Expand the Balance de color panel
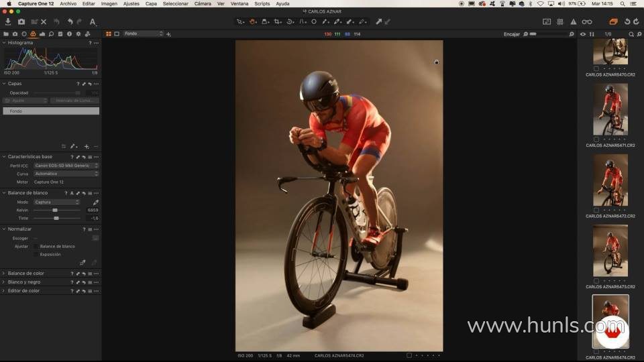Image resolution: width=644 pixels, height=362 pixels. point(4,274)
